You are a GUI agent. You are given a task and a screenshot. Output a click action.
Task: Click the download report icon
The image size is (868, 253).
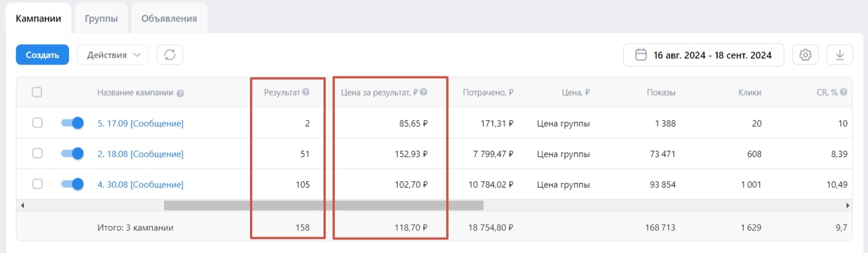pyautogui.click(x=840, y=55)
